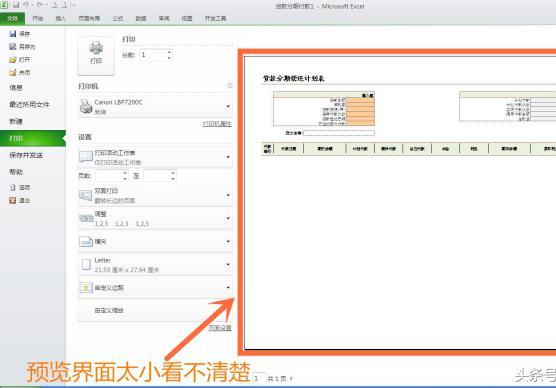Click the 至 ending page field
Image resolution: width=556 pixels, height=388 pixels.
pyautogui.click(x=157, y=176)
